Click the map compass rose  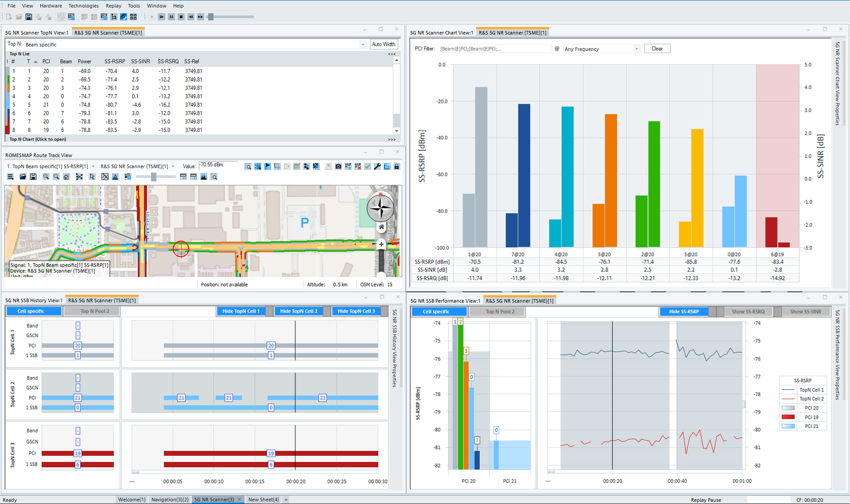(x=380, y=208)
